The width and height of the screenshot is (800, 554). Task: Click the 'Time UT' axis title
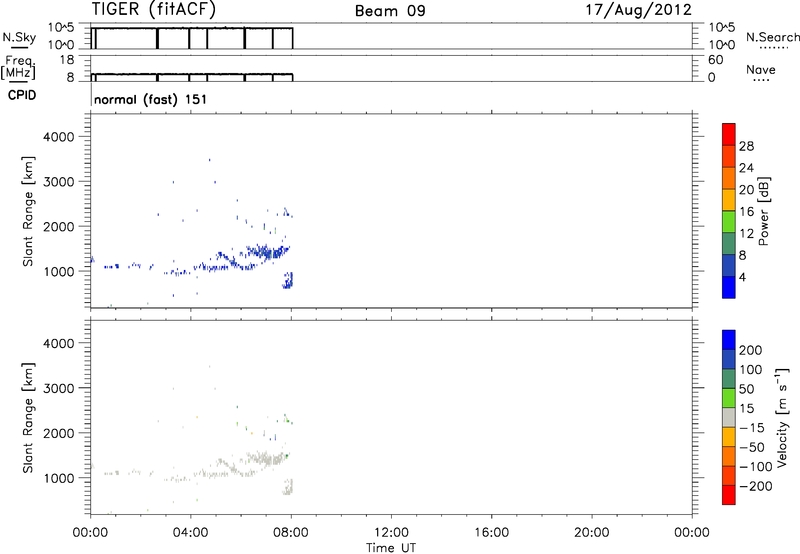coord(391,548)
